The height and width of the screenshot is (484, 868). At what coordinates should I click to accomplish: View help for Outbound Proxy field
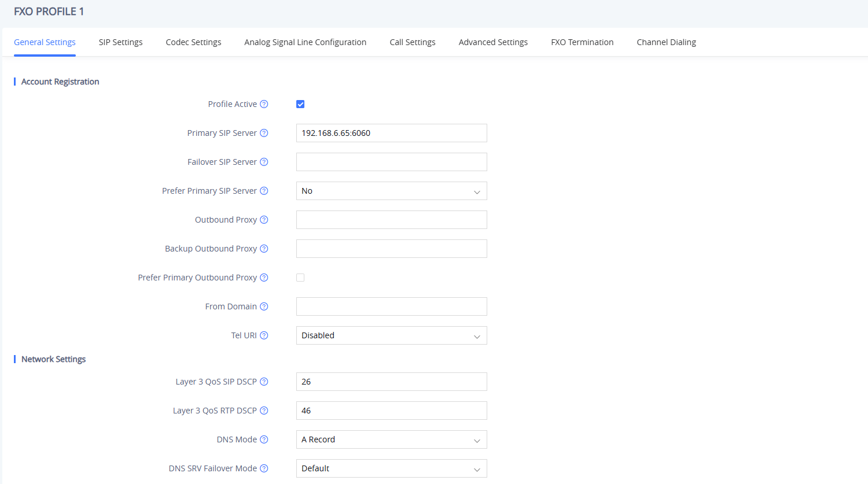[x=264, y=220]
